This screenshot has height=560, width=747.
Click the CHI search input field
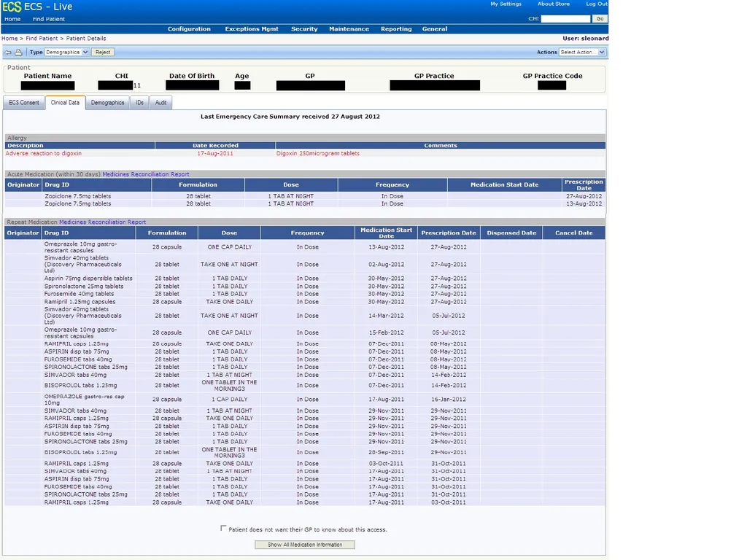(x=565, y=18)
